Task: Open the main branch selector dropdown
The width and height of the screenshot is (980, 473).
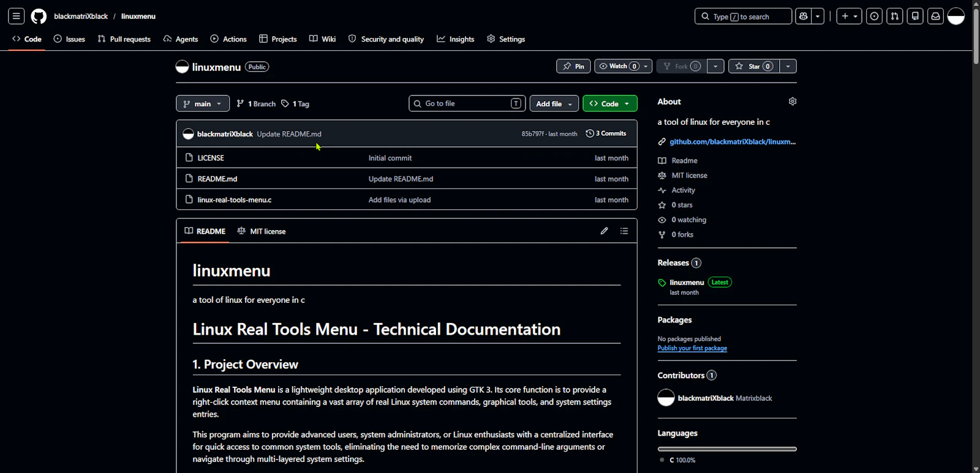Action: point(203,103)
